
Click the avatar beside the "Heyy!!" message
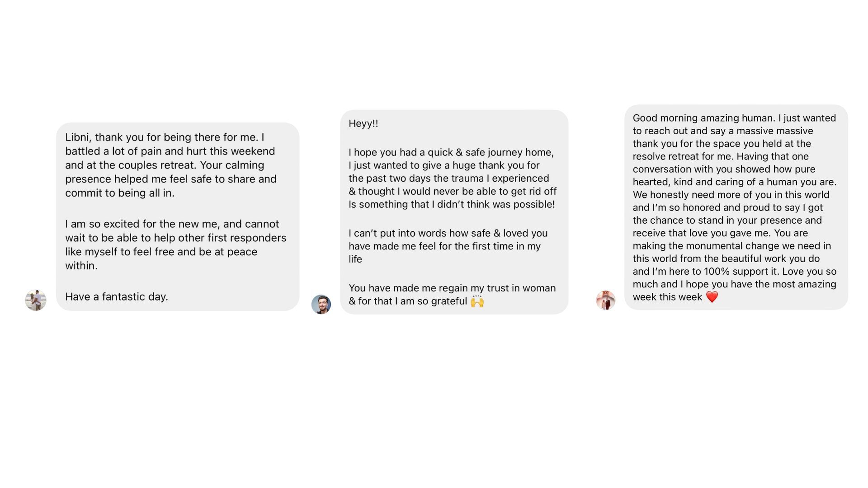coord(321,304)
